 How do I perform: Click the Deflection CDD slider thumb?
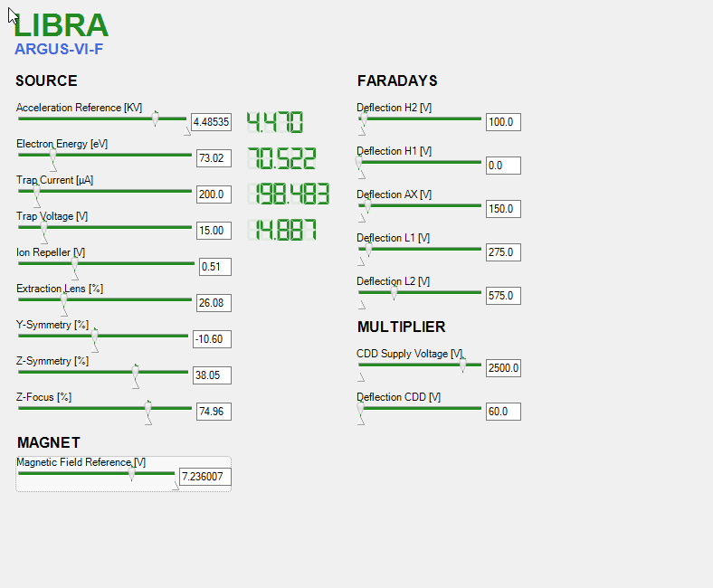[x=361, y=408]
